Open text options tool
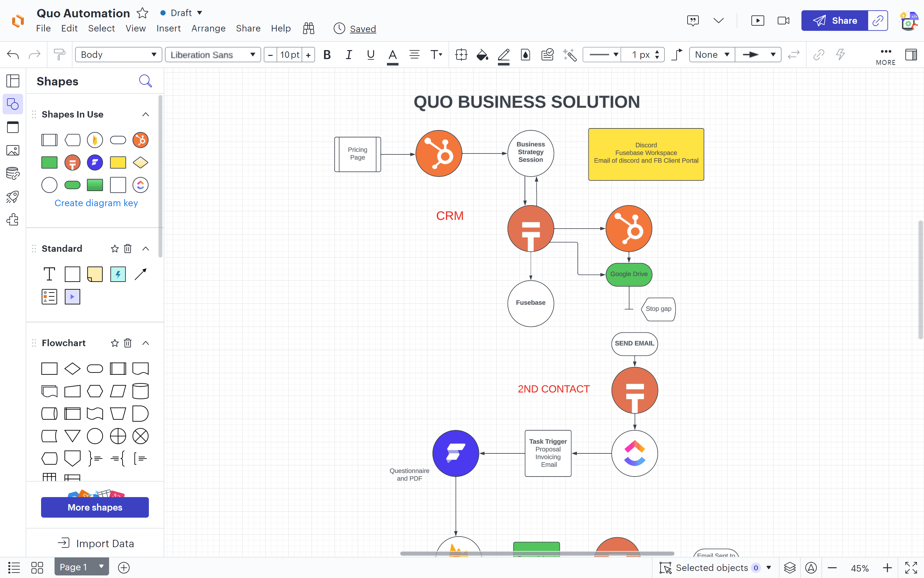The image size is (924, 578). 436,55
